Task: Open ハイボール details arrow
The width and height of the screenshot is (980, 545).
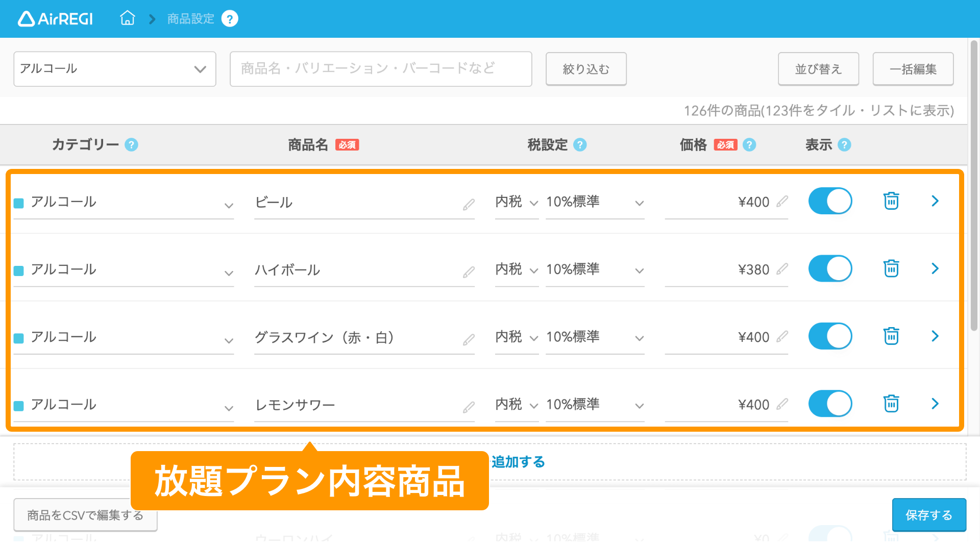Action: [935, 268]
